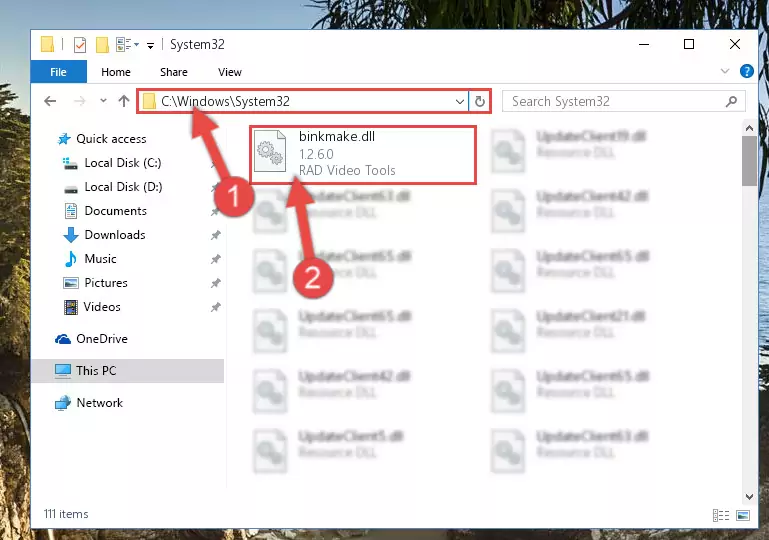Open the File menu
The image size is (769, 540).
point(58,72)
